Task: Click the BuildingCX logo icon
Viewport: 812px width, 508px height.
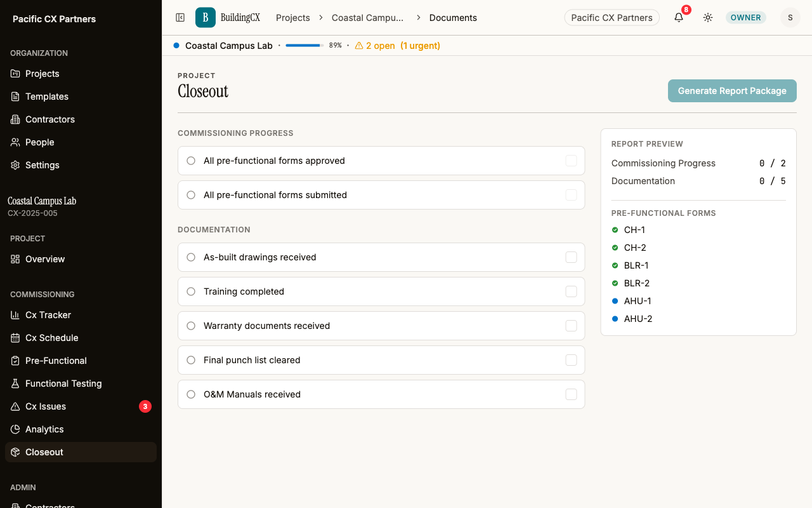Action: coord(206,18)
